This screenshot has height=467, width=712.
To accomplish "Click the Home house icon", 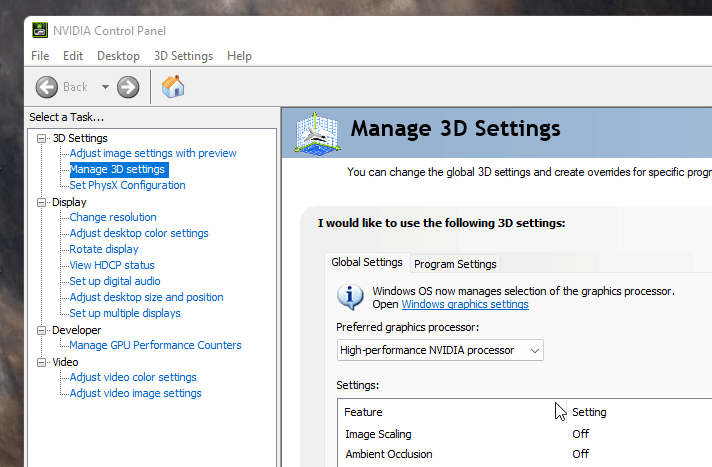I will [x=173, y=87].
